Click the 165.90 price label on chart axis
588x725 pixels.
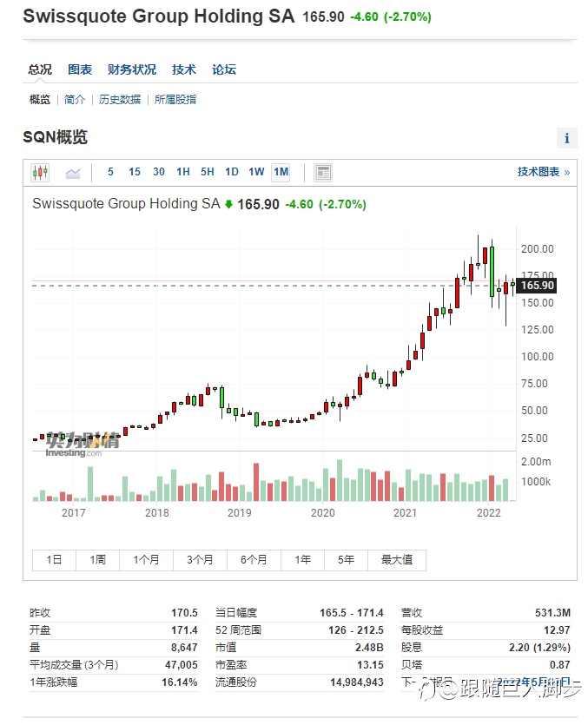click(x=537, y=286)
